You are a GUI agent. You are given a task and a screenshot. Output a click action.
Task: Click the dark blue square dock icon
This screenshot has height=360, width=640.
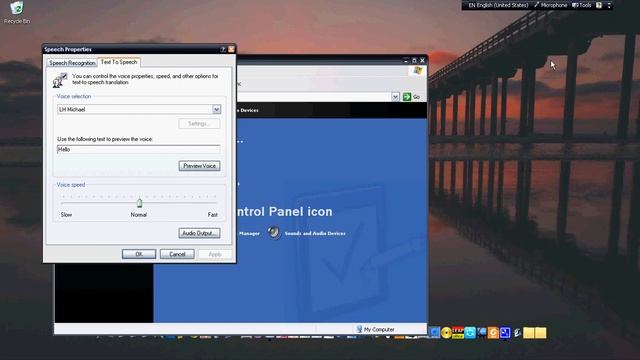(505, 333)
